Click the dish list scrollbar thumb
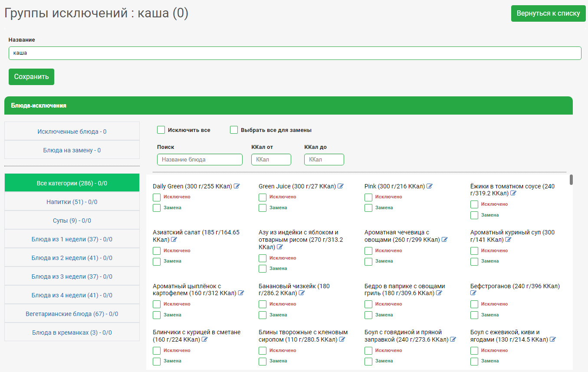The width and height of the screenshot is (588, 372). 572,180
